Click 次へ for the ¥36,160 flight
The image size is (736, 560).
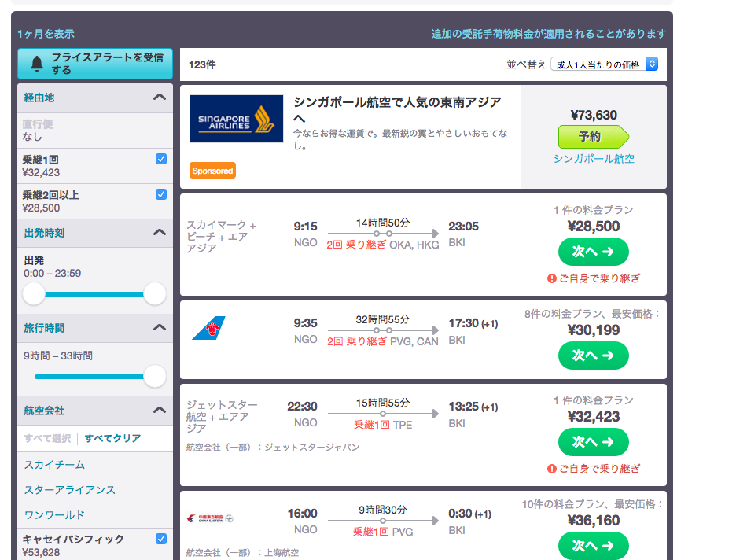pos(594,546)
